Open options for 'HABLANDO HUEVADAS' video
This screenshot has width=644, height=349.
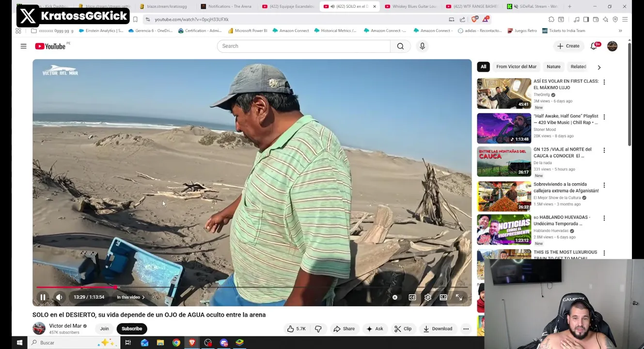point(604,218)
